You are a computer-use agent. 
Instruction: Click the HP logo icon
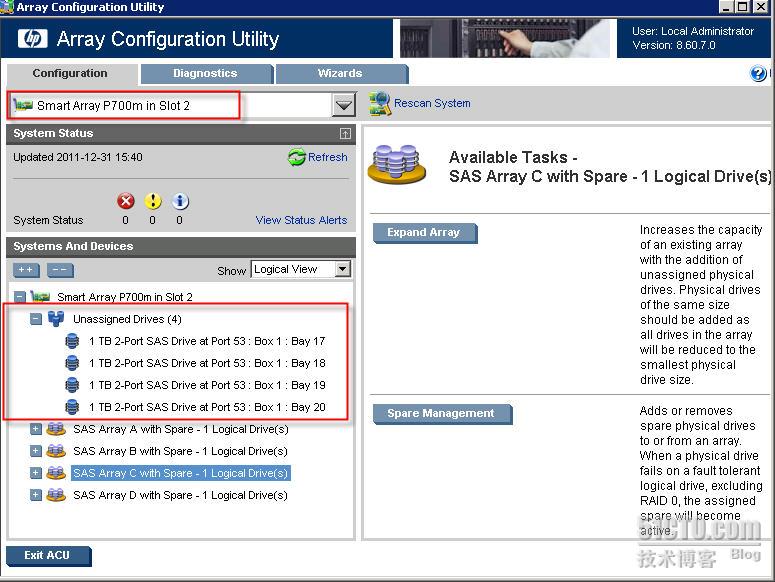[33, 39]
